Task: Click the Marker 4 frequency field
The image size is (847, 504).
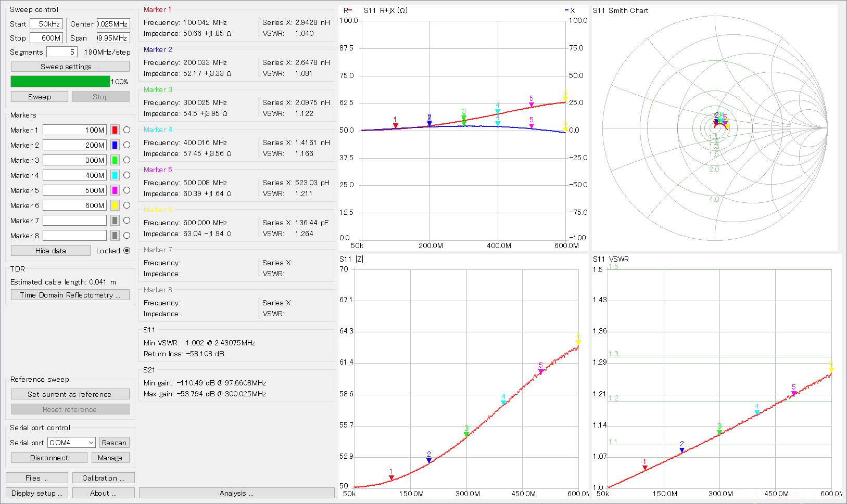Action: [x=74, y=175]
